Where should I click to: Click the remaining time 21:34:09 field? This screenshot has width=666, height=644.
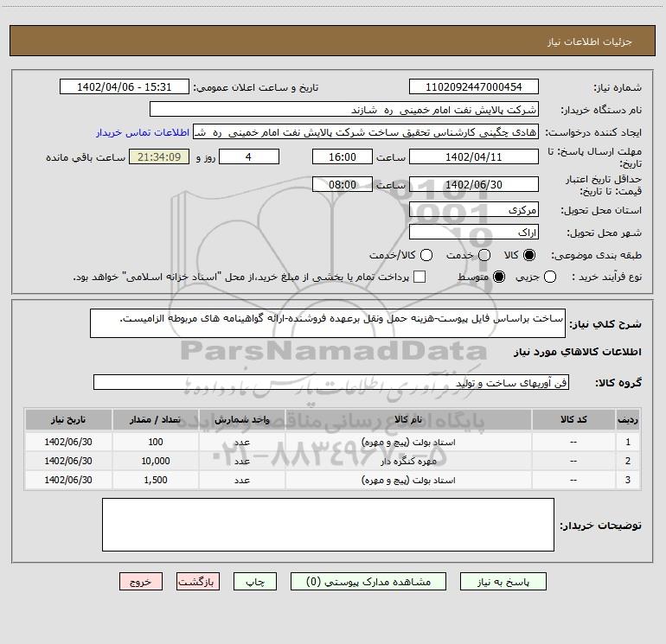(x=159, y=156)
